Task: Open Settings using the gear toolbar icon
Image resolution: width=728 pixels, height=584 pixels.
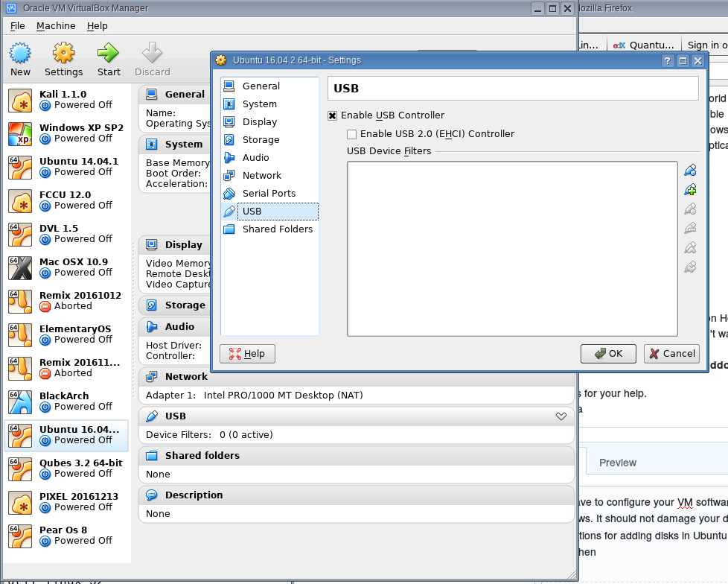Action: pyautogui.click(x=63, y=56)
